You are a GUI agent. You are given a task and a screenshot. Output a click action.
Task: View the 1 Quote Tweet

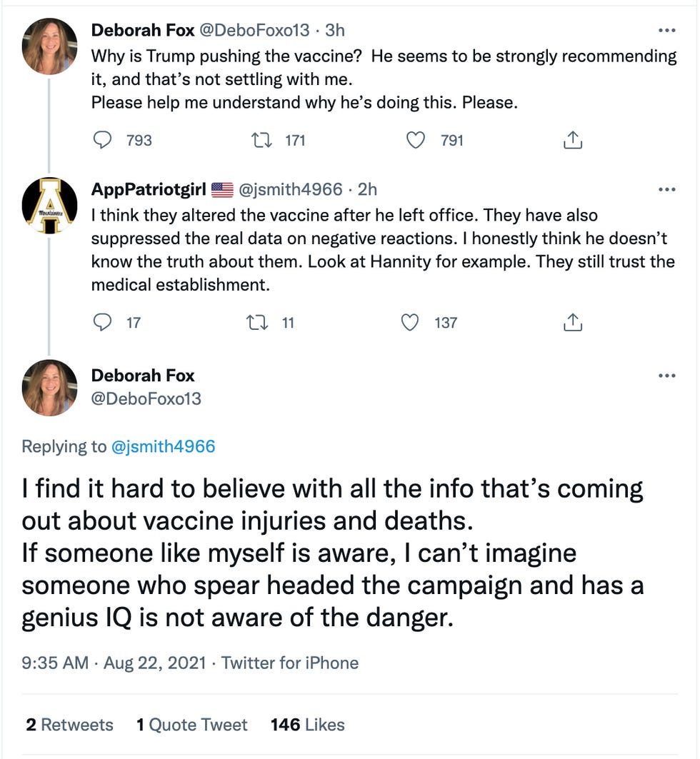tap(191, 725)
